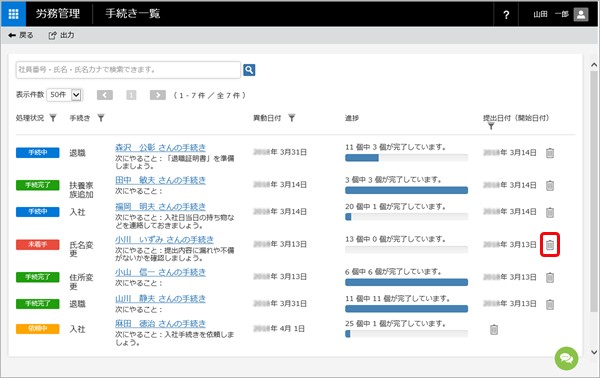The width and height of the screenshot is (600, 378).
Task: Open 小川 いずみ さんの手続き link
Action: pos(165,240)
